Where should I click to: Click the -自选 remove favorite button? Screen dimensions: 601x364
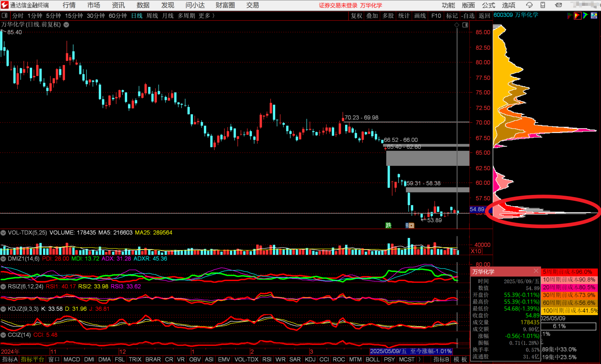pyautogui.click(x=468, y=16)
